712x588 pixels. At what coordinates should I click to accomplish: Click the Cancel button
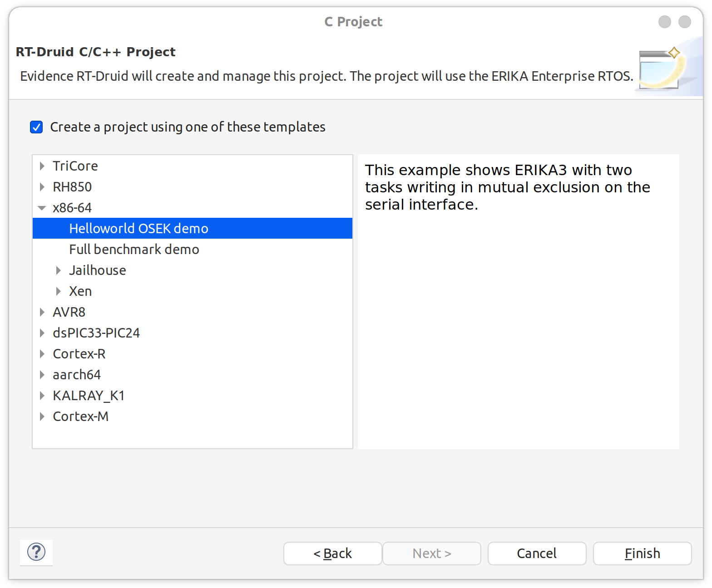(x=537, y=554)
